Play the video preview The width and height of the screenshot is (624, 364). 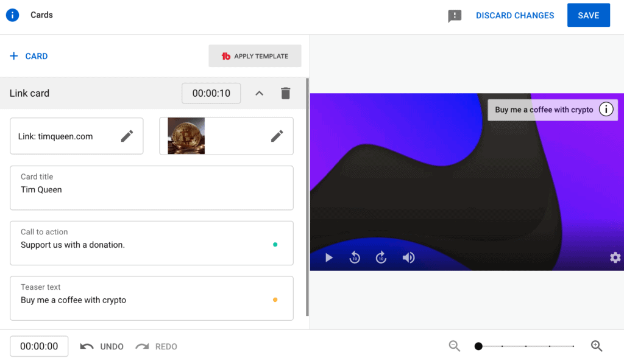point(328,258)
